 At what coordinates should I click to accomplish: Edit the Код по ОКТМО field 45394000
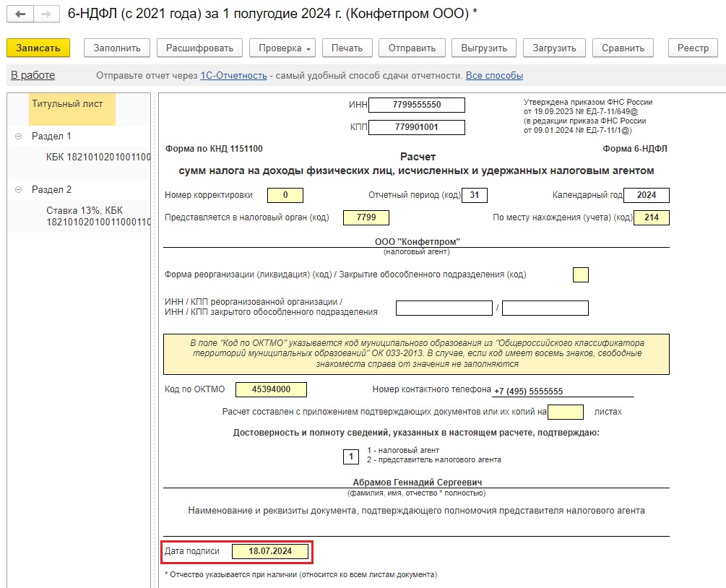coord(271,389)
